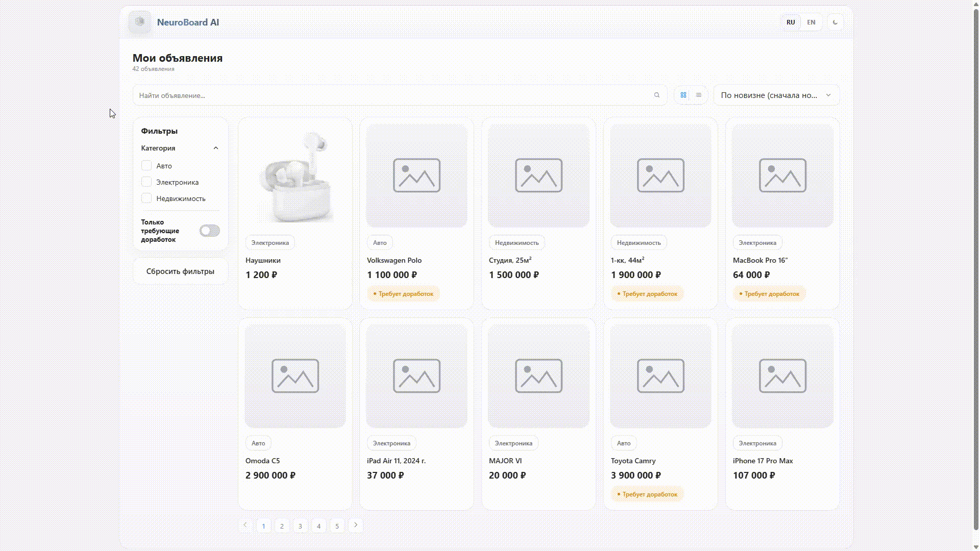The image size is (980, 551).
Task: Click the placeholder image on the MacBook Pro card
Action: click(782, 176)
